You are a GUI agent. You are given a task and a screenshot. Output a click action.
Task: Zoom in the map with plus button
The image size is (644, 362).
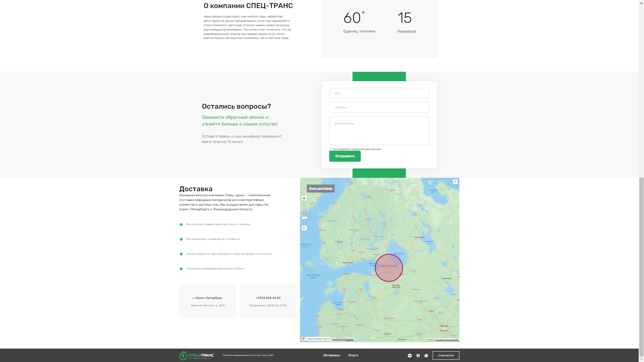[304, 198]
